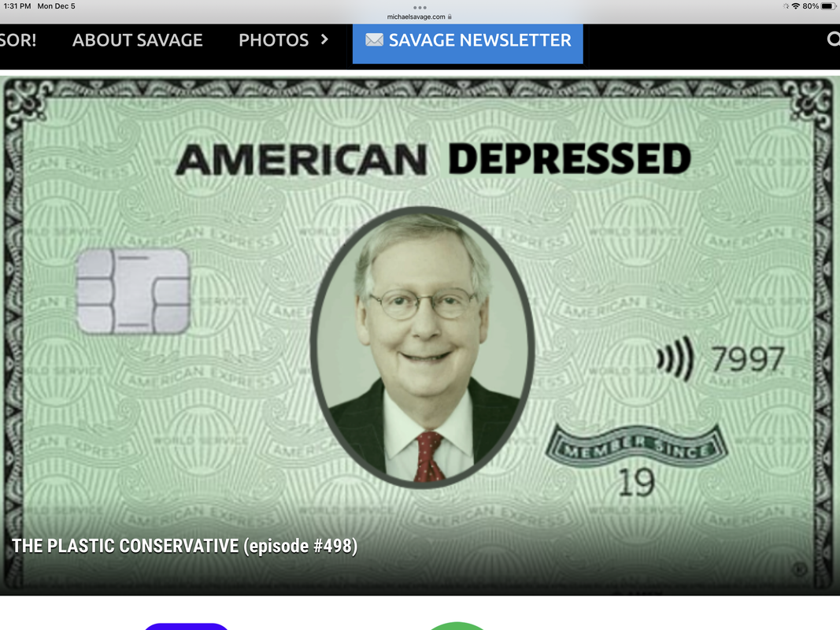Click the AMERICAN DEPRESSED card title

[x=434, y=159]
